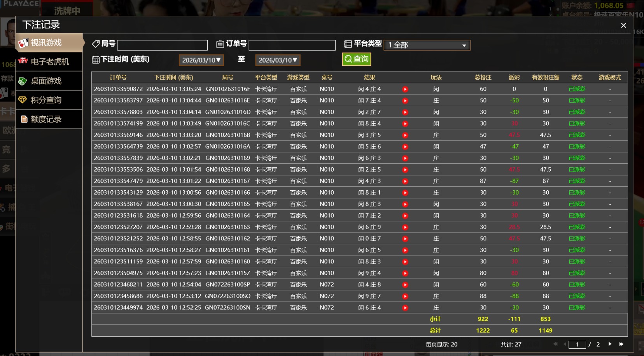644x356 pixels.
Task: Open 额度记录 via the document icon
Action: [24, 119]
